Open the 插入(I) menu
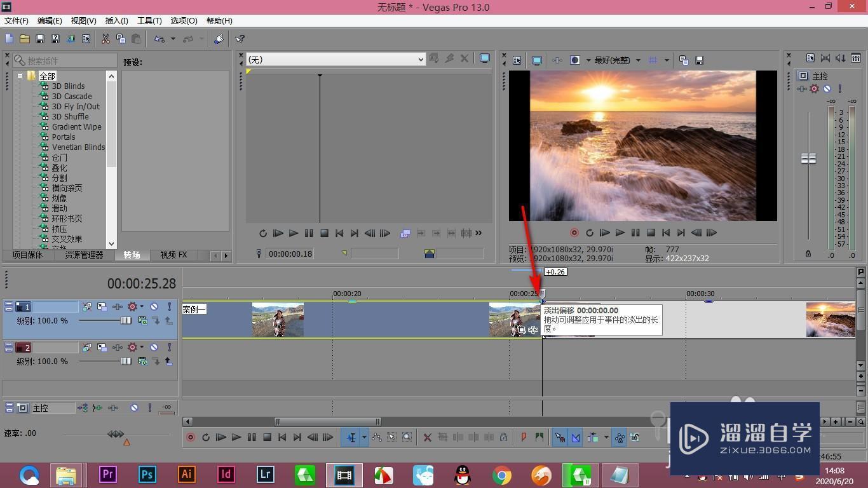Viewport: 868px width, 488px height. click(x=116, y=21)
